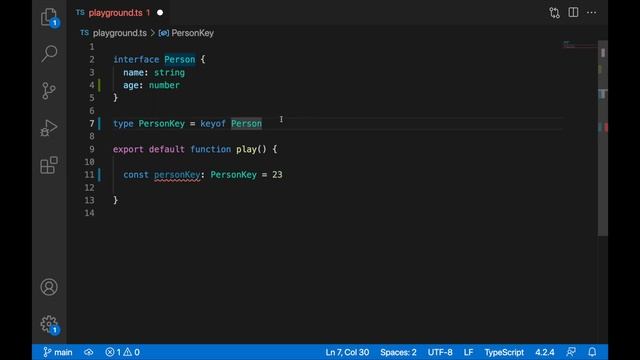Click the keyof keyword on line 7
640x360 pixels.
213,123
